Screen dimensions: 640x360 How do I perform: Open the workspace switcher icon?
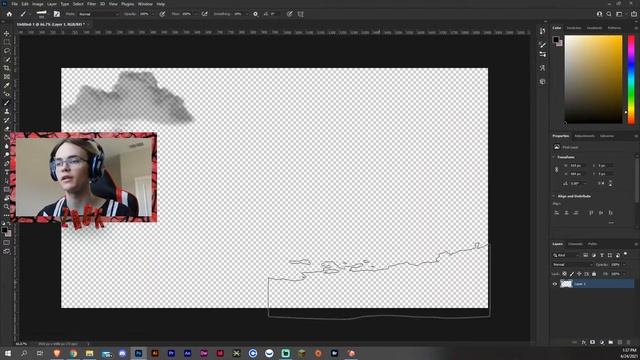pos(619,14)
